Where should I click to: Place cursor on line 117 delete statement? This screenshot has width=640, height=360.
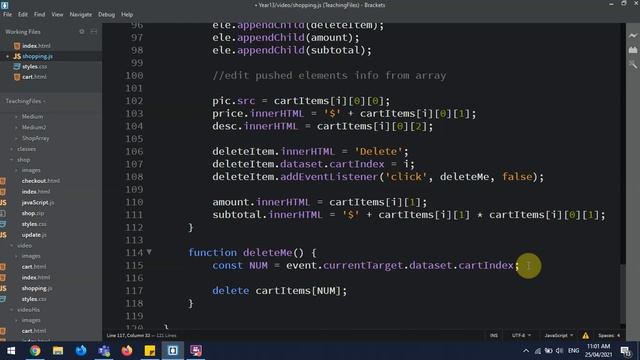[x=279, y=291]
